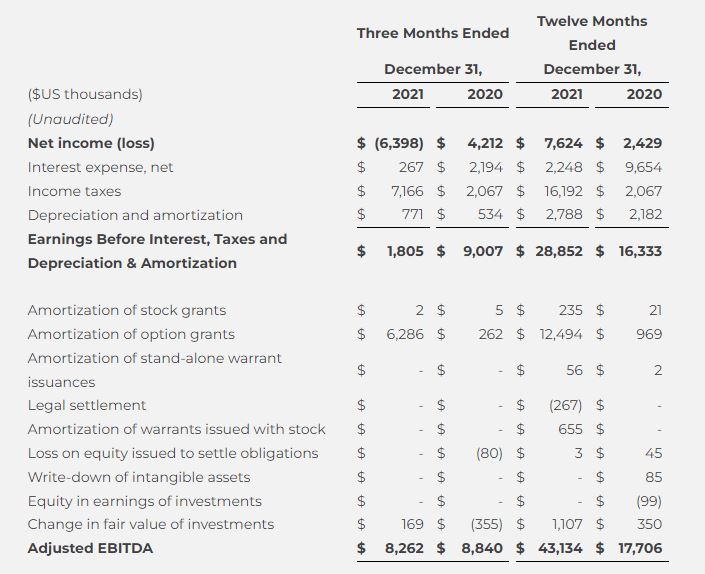Viewport: 705px width, 574px height.
Task: Select the Interest expense, net row label
Action: pyautogui.click(x=100, y=167)
